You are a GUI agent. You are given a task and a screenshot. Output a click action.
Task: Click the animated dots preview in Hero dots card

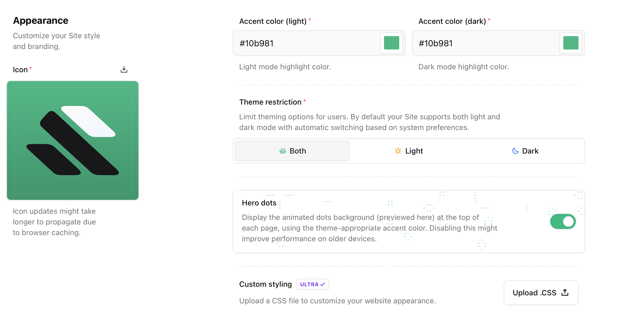click(454, 201)
